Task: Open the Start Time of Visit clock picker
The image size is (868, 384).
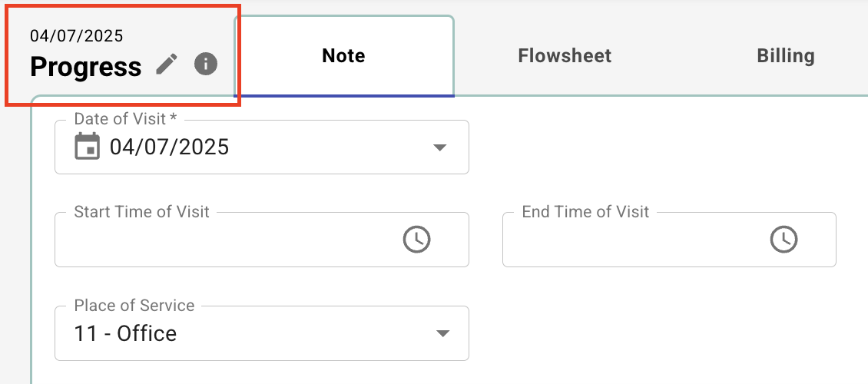Action: point(416,240)
